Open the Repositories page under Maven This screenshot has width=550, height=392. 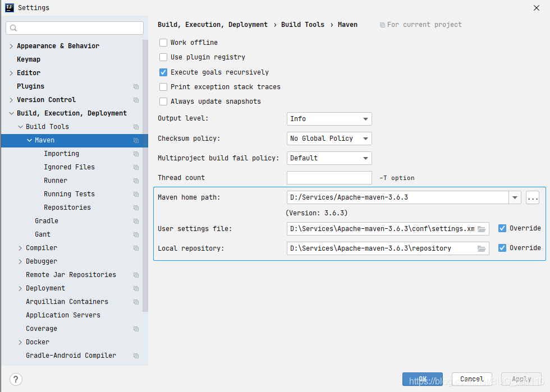[68, 207]
